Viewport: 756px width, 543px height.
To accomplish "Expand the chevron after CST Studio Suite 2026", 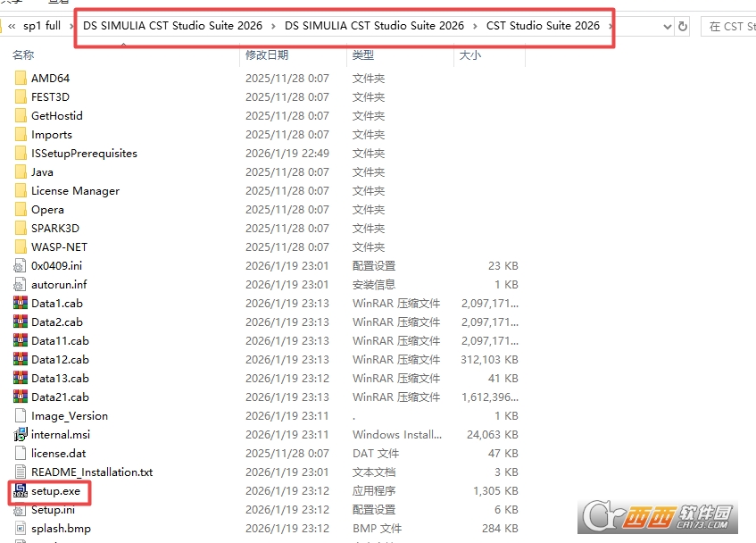I will pyautogui.click(x=611, y=26).
